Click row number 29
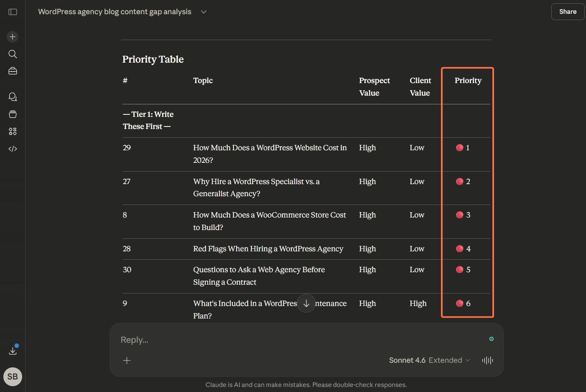The height and width of the screenshot is (392, 586). [127, 148]
